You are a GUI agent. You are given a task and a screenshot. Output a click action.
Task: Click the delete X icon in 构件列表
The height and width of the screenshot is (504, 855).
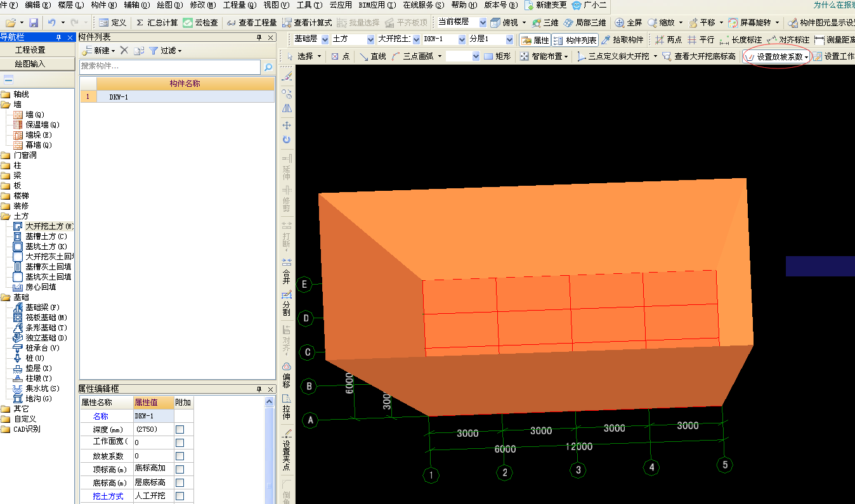coord(124,51)
